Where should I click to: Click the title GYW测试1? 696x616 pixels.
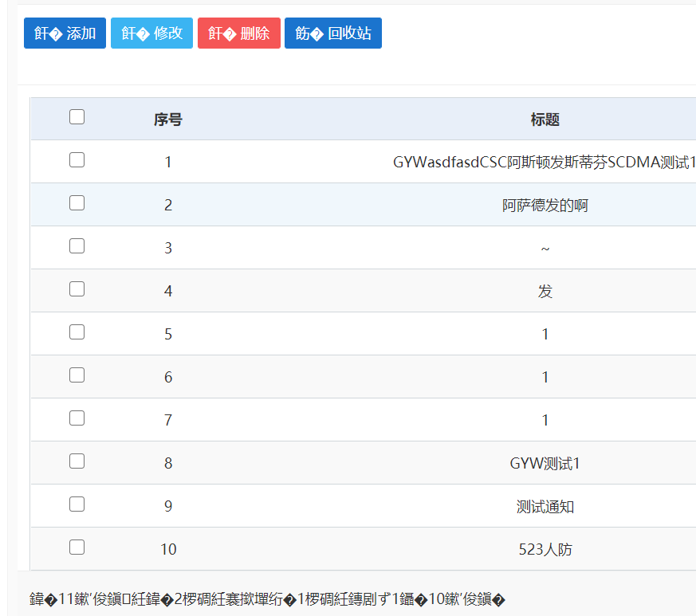pyautogui.click(x=545, y=463)
